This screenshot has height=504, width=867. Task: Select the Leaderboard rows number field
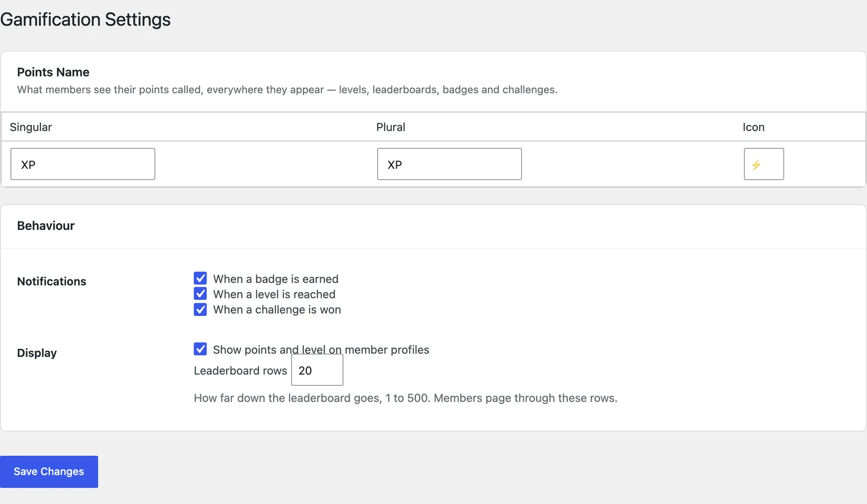tap(317, 370)
